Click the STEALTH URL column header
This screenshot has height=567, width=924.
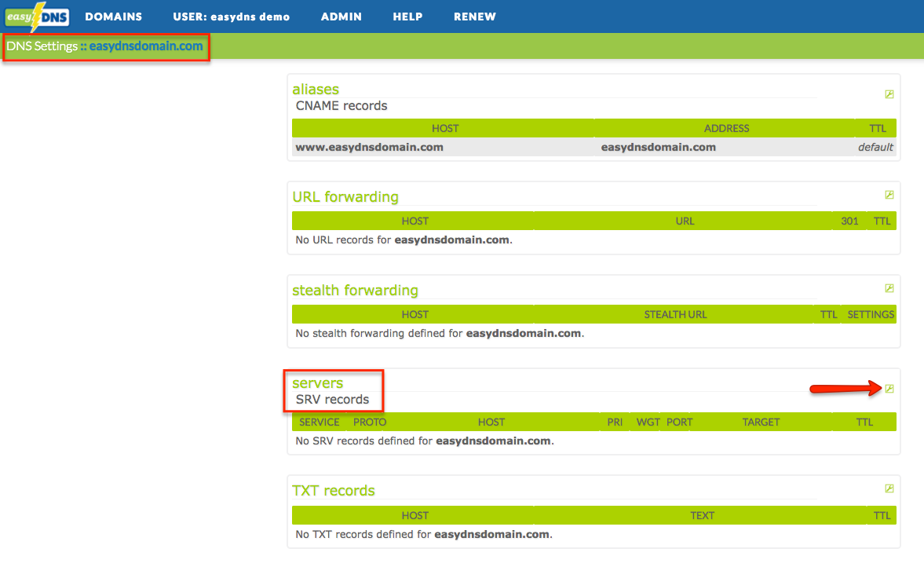[x=675, y=315]
